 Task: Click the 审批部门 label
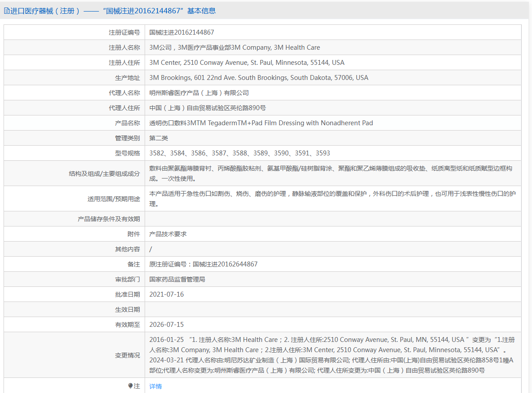(127, 279)
